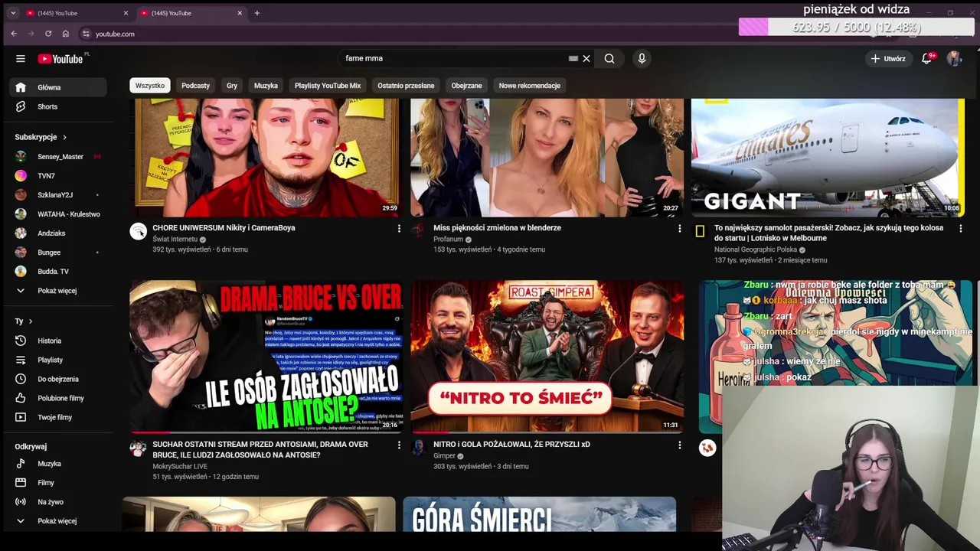Click the Utwórz create button
The image size is (980, 551).
[888, 58]
